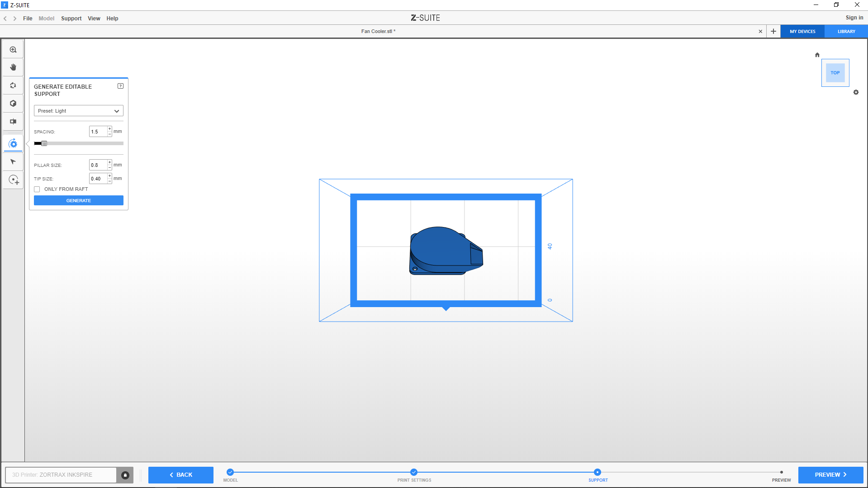Click the printer lock toggle icon
This screenshot has width=868, height=488.
(125, 475)
